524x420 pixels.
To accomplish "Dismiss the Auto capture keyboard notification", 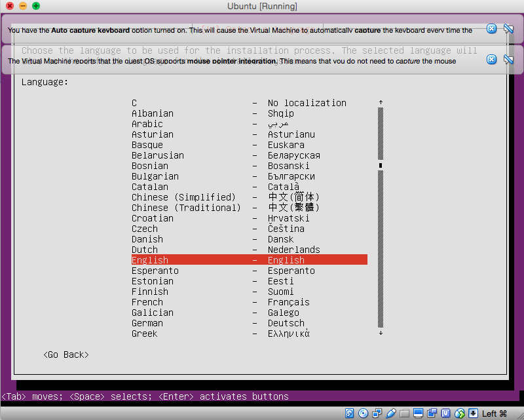I will (491, 29).
